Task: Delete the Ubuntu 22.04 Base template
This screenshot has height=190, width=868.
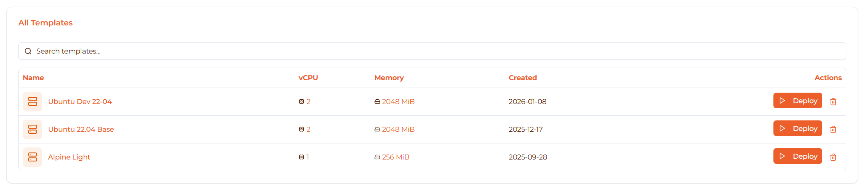Action: 833,129
